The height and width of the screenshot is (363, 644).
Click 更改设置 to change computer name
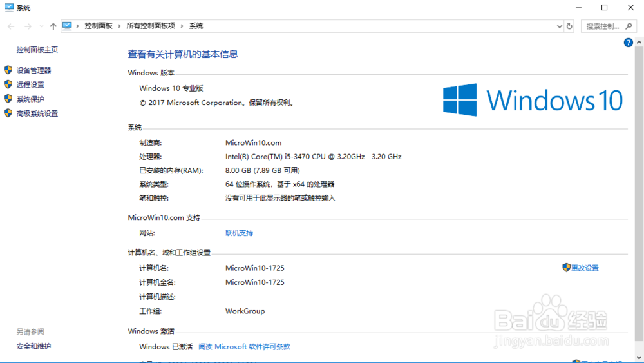[x=585, y=268]
